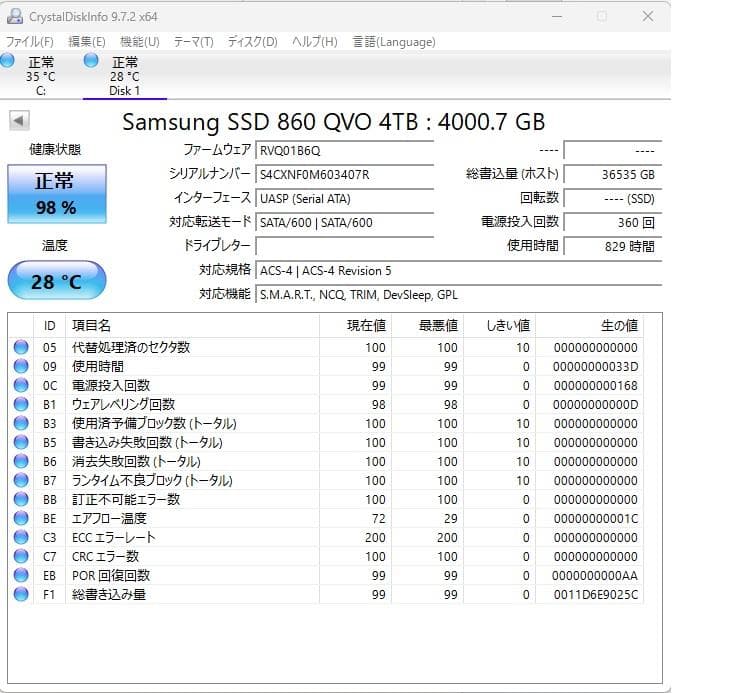Viewport: 737px width, 693px height.
Task: Click the 正常 98% health status button
Action: coord(57,194)
